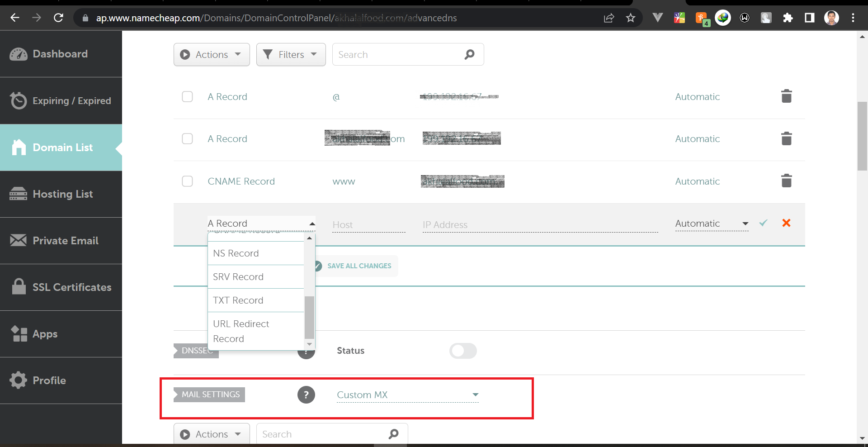The width and height of the screenshot is (868, 447).
Task: Choose NS Record from the type list
Action: click(x=256, y=253)
